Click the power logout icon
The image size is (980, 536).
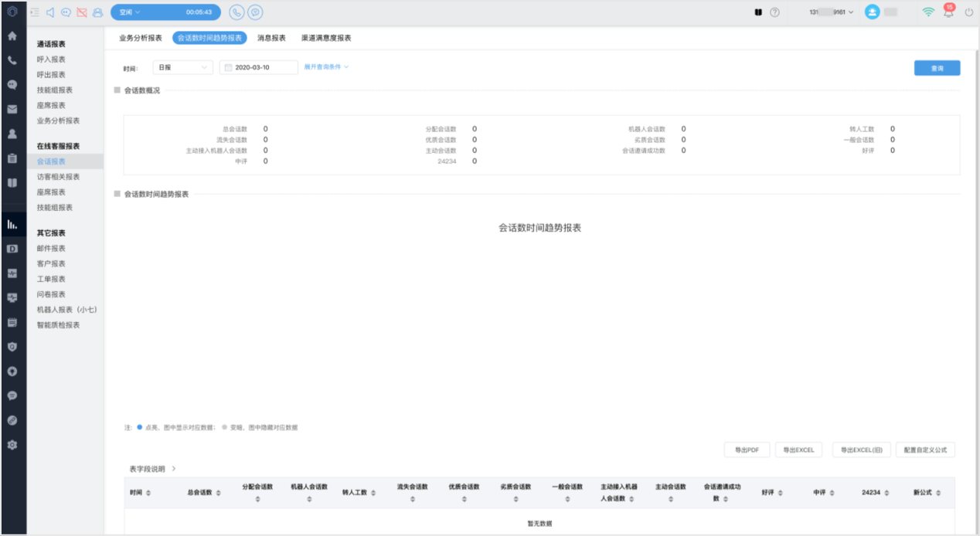pos(968,12)
